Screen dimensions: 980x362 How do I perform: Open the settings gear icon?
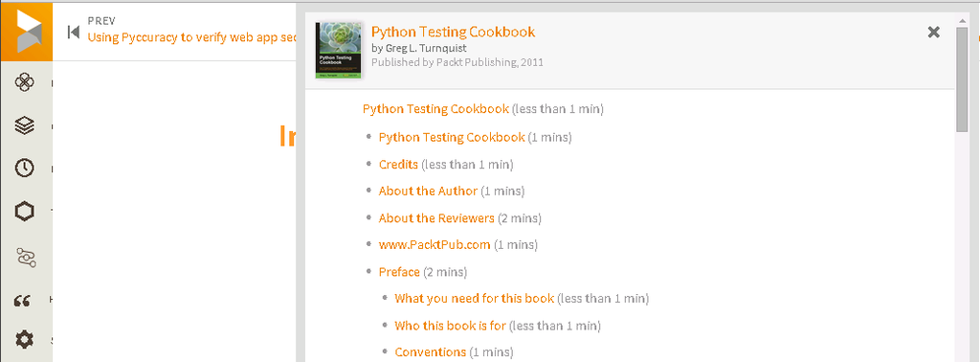(24, 340)
